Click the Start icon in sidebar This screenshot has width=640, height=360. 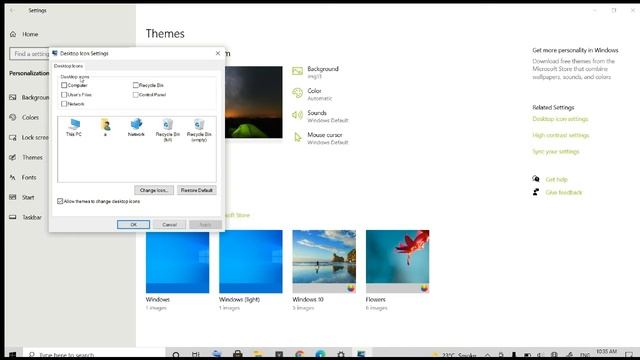[x=13, y=198]
